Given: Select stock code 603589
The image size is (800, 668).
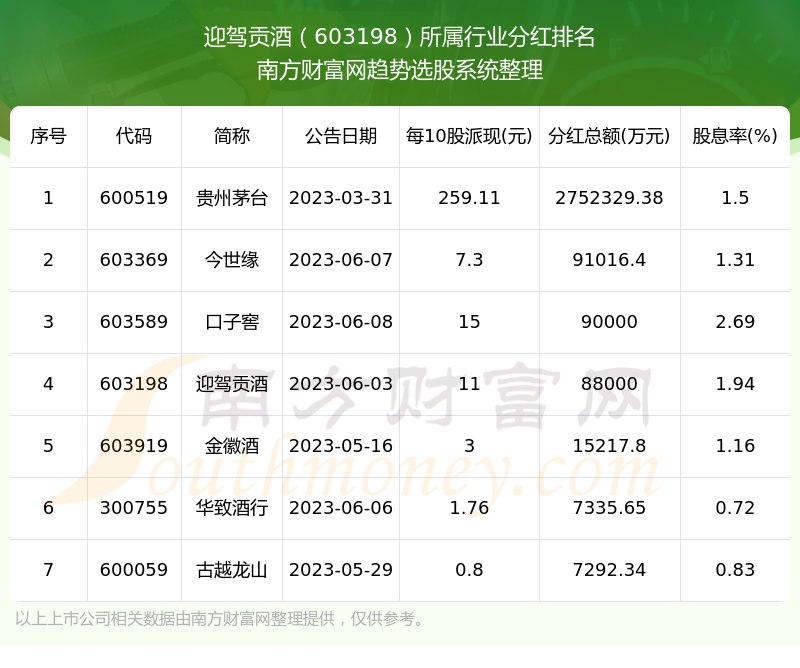Looking at the screenshot, I should (x=134, y=322).
